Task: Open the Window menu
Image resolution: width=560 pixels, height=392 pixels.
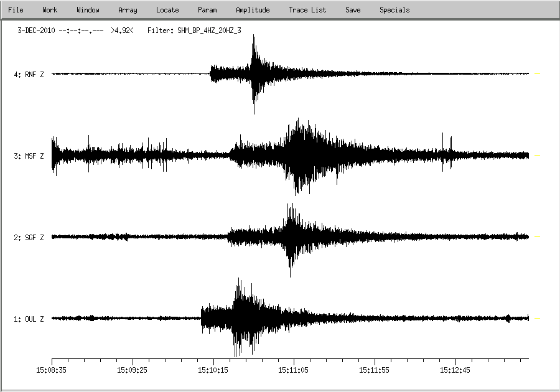Action: [88, 10]
